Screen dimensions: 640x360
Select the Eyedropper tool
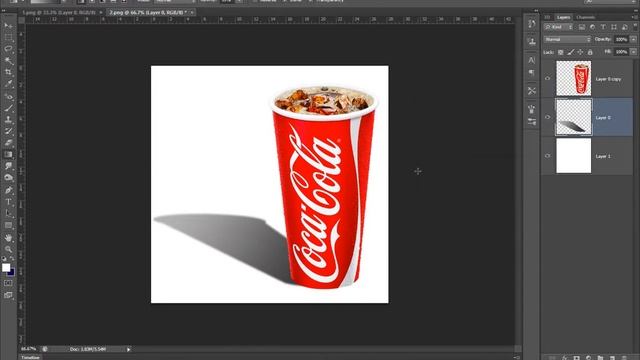(8, 84)
